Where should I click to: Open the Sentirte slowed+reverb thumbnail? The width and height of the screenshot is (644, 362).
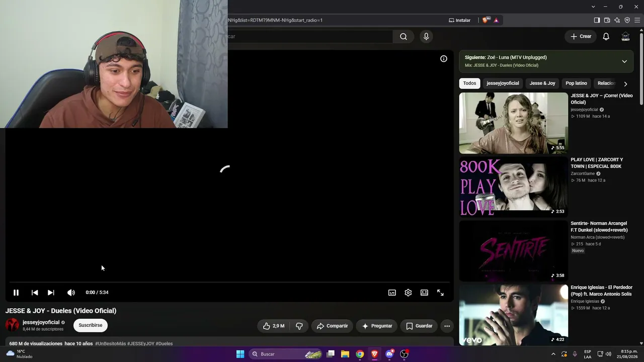(x=513, y=251)
